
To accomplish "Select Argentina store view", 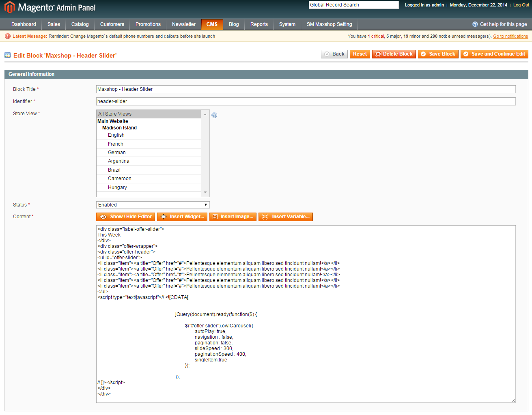I will pos(149,161).
